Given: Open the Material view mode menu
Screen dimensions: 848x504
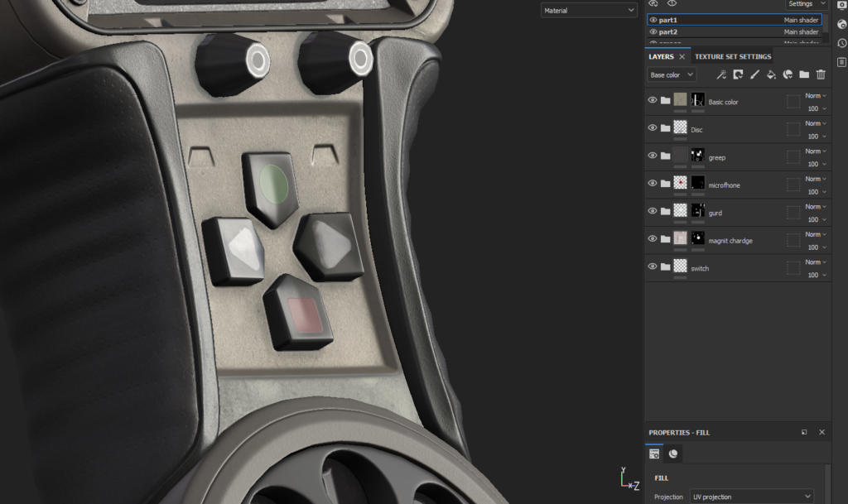Looking at the screenshot, I should click(x=588, y=10).
